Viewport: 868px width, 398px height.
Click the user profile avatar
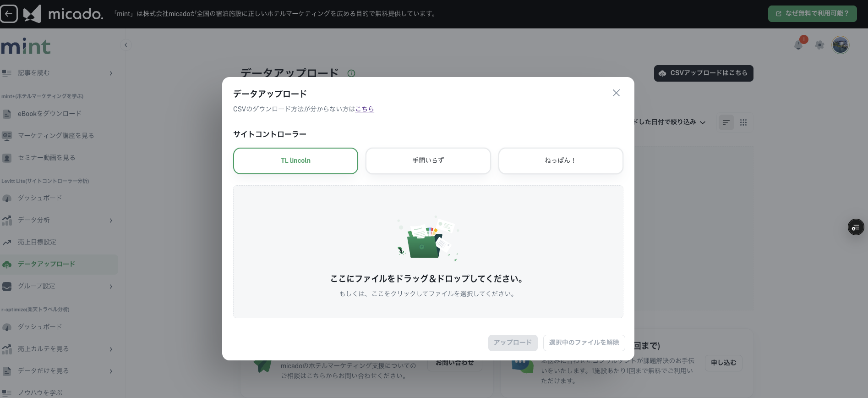coord(840,45)
